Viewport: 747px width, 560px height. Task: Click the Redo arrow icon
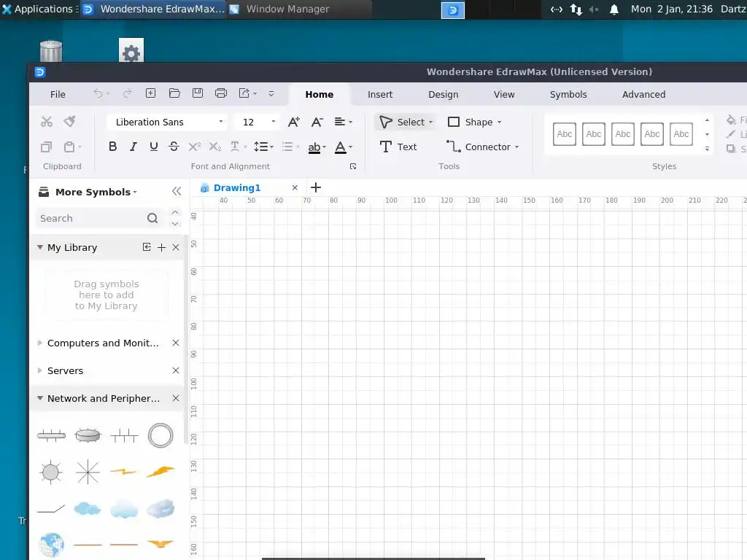click(127, 93)
